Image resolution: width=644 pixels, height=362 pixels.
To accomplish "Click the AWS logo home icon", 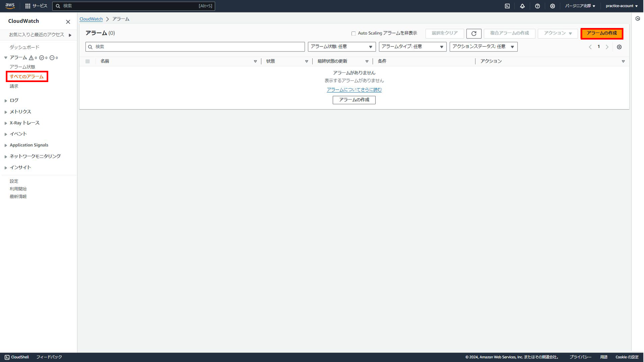I will (10, 6).
